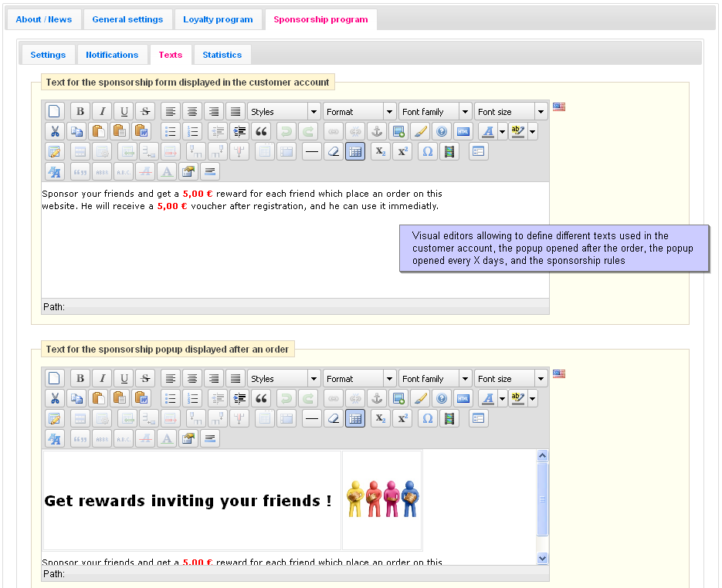The height and width of the screenshot is (588, 722).
Task: Open Format dropdown in popup text editor
Action: [x=359, y=378]
